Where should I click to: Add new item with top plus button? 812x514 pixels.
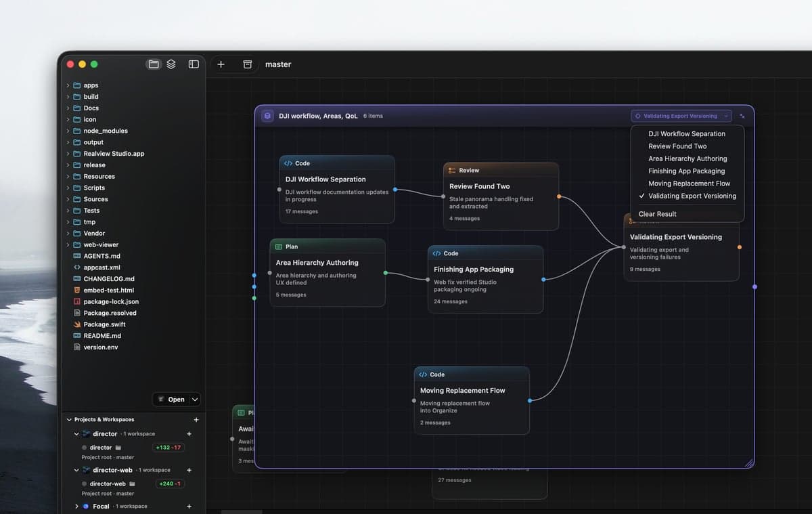tap(221, 64)
